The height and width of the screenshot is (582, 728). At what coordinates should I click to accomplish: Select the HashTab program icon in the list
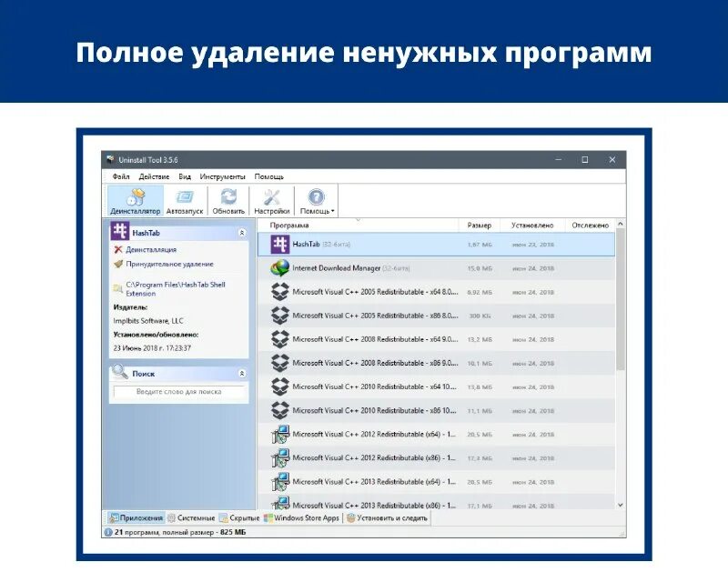click(280, 243)
